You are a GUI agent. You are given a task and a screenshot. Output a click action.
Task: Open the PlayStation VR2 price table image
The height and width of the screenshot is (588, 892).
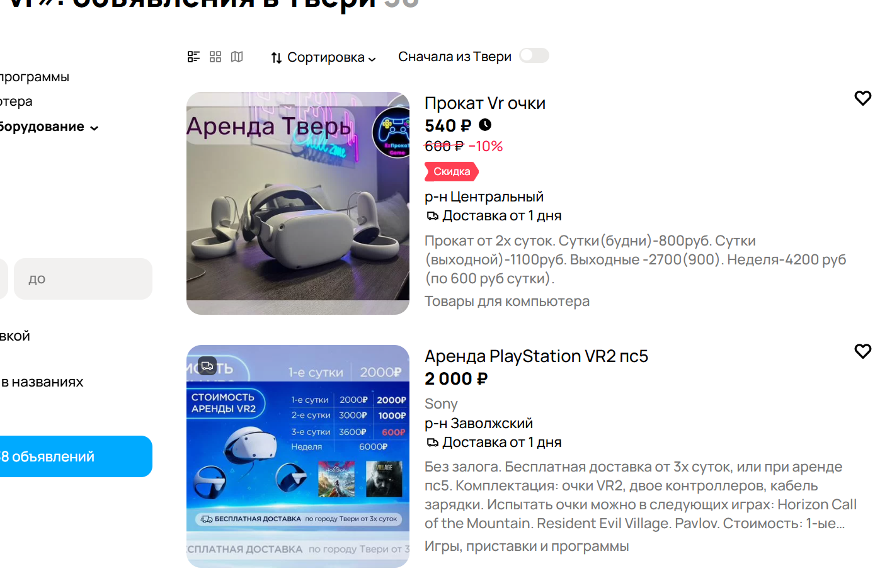point(298,456)
